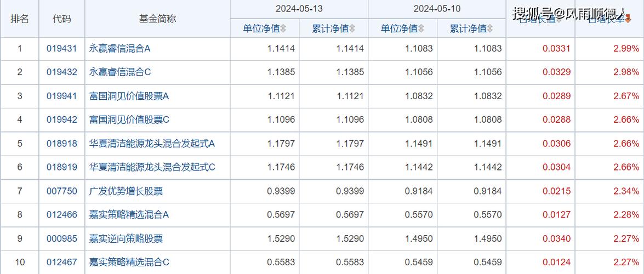Viewport: 644px width, 274px height.
Task: Select the growth value 0.0289
Action: pos(556,96)
